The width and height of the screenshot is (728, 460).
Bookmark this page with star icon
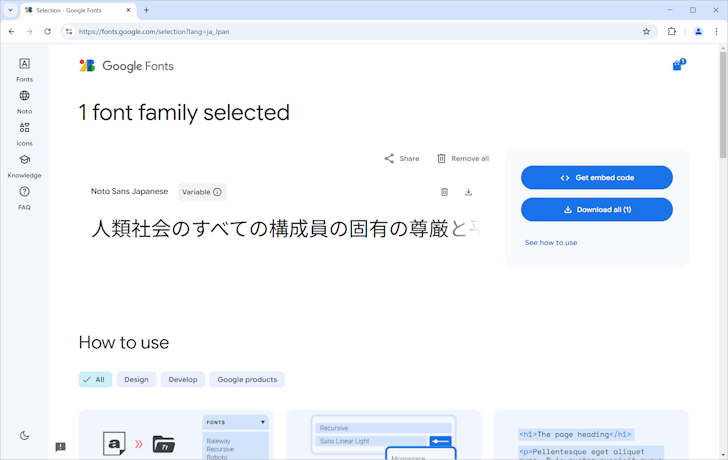point(646,32)
